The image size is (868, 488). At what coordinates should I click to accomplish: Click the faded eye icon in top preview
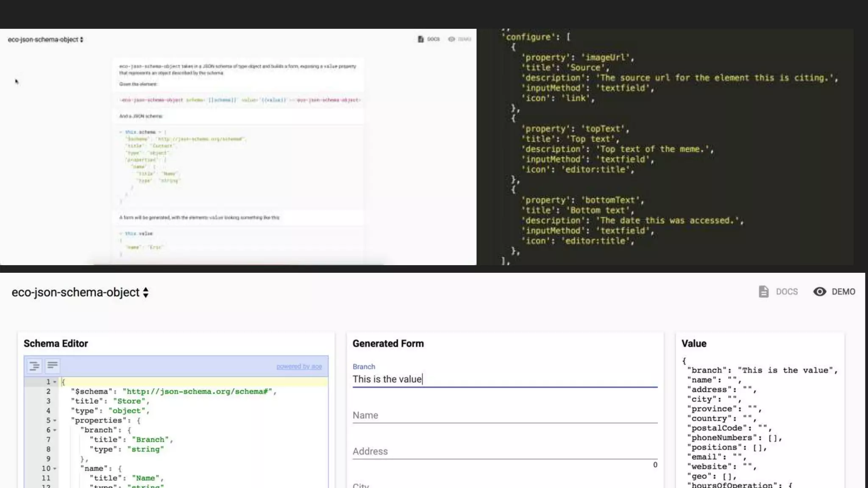pos(451,39)
